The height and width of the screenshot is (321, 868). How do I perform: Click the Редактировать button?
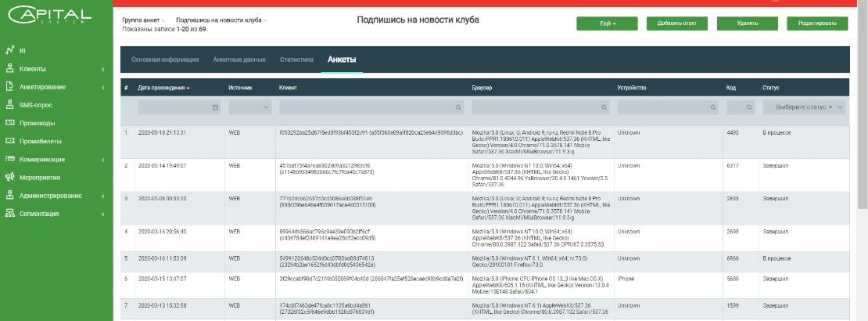pyautogui.click(x=817, y=23)
